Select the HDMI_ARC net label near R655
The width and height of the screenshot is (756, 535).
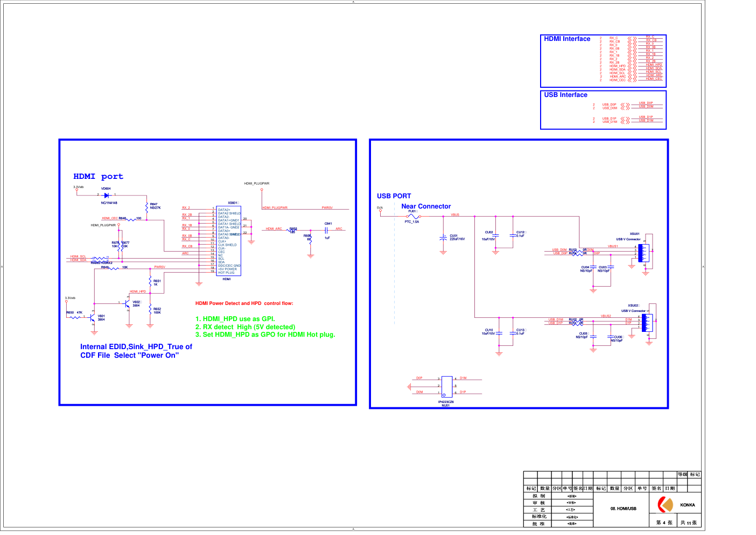click(x=274, y=229)
